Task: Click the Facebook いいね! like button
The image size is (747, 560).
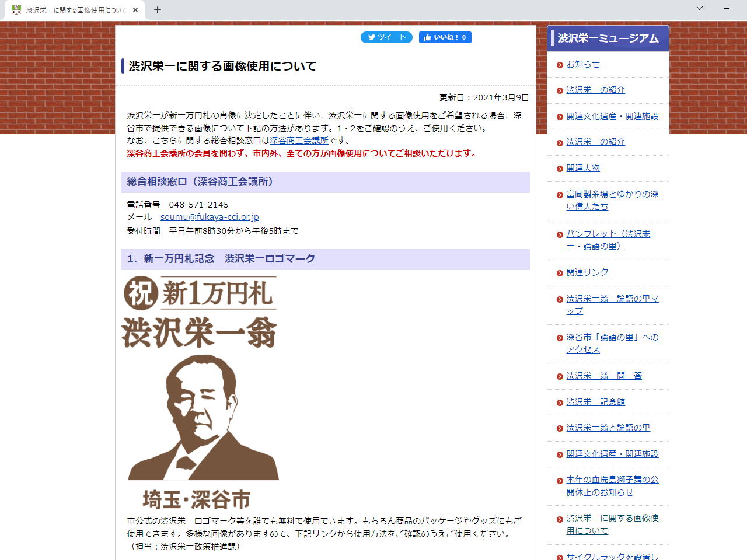Action: click(445, 37)
